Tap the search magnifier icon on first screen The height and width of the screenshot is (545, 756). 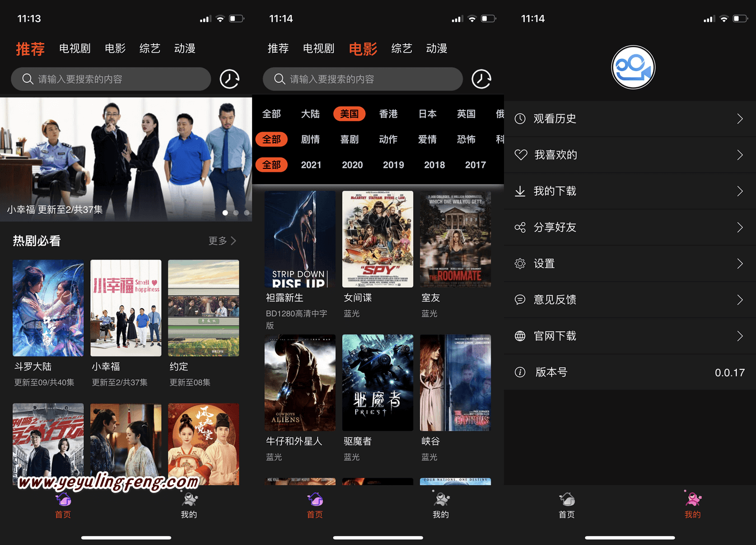[x=27, y=79]
